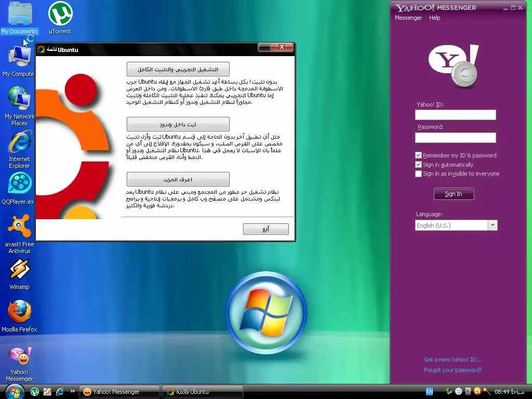The width and height of the screenshot is (532, 399).
Task: Click µTorrent quick launch icon in taskbar
Action: [x=35, y=392]
